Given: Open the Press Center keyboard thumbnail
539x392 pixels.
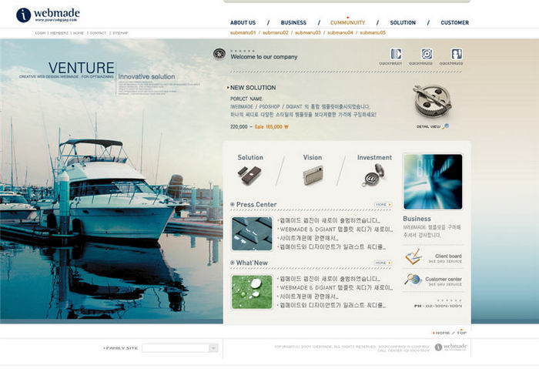Looking at the screenshot, I should click(x=252, y=233).
